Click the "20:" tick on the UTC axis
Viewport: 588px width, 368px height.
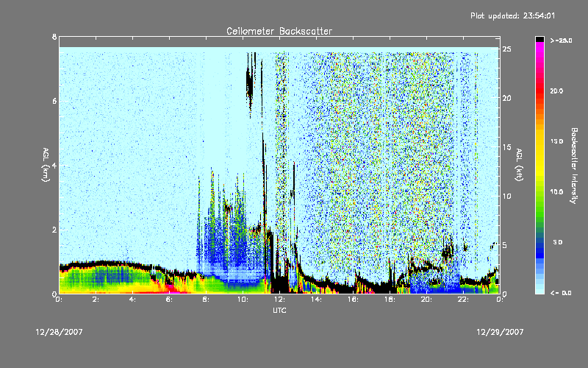click(426, 300)
